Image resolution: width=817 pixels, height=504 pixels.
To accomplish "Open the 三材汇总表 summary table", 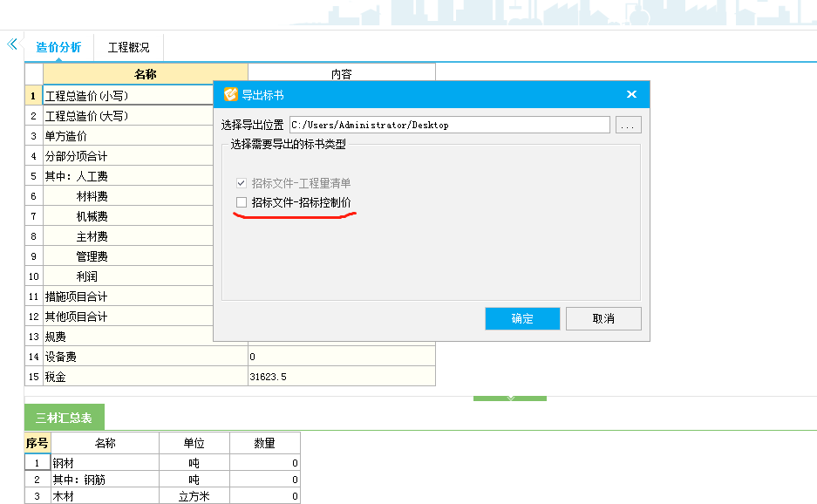I will coord(65,417).
